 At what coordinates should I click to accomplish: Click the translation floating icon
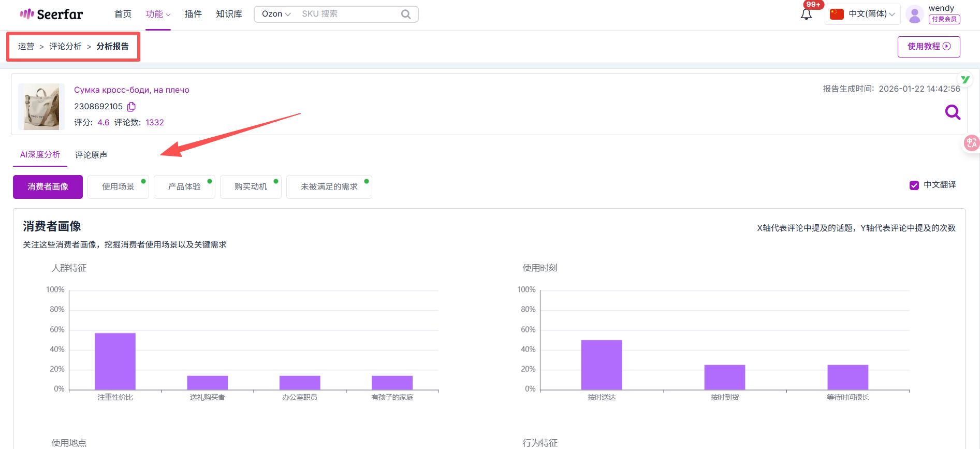(971, 143)
